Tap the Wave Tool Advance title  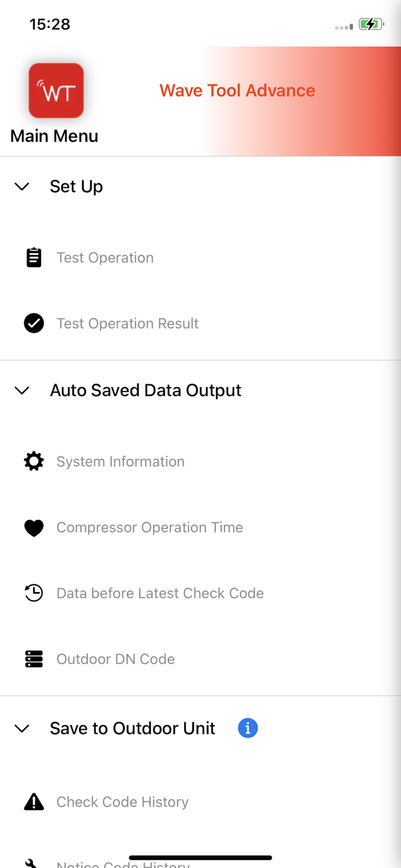tap(237, 91)
